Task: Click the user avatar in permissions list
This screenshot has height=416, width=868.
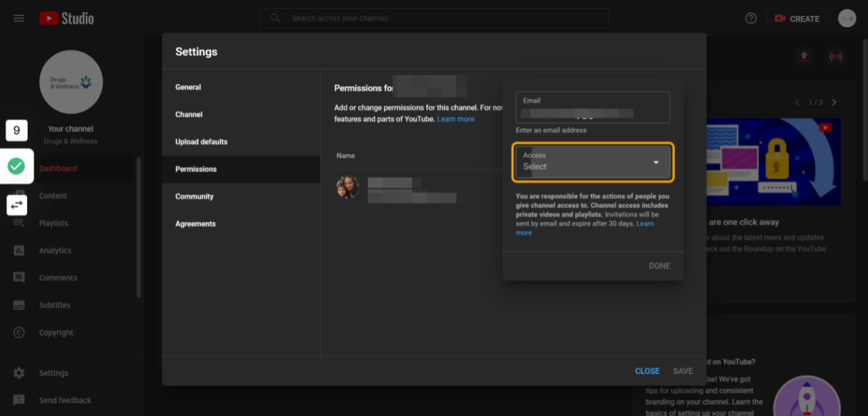Action: [x=348, y=188]
